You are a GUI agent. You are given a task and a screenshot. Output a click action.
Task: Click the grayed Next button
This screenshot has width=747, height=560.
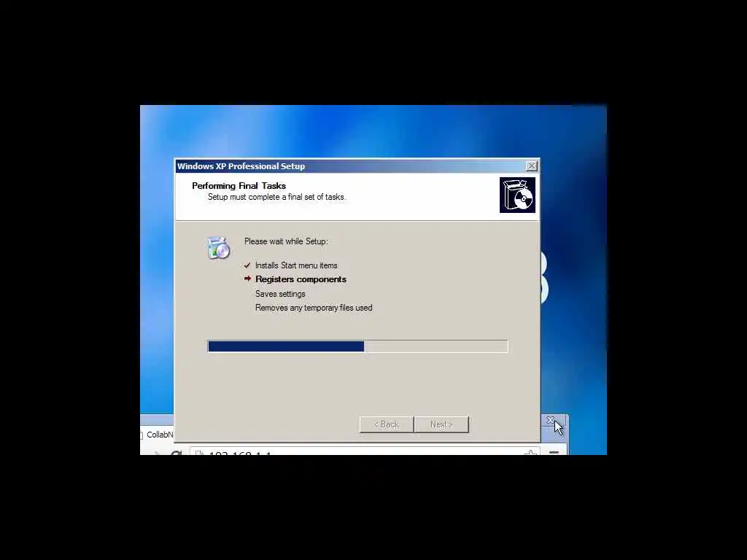tap(441, 424)
